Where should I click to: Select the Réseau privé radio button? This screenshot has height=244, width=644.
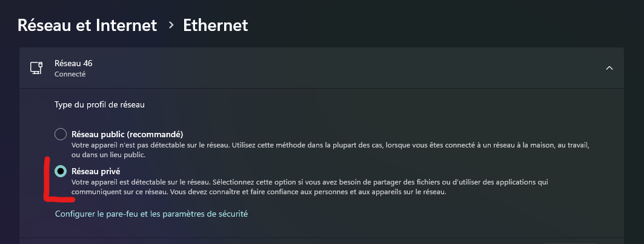pyautogui.click(x=61, y=171)
